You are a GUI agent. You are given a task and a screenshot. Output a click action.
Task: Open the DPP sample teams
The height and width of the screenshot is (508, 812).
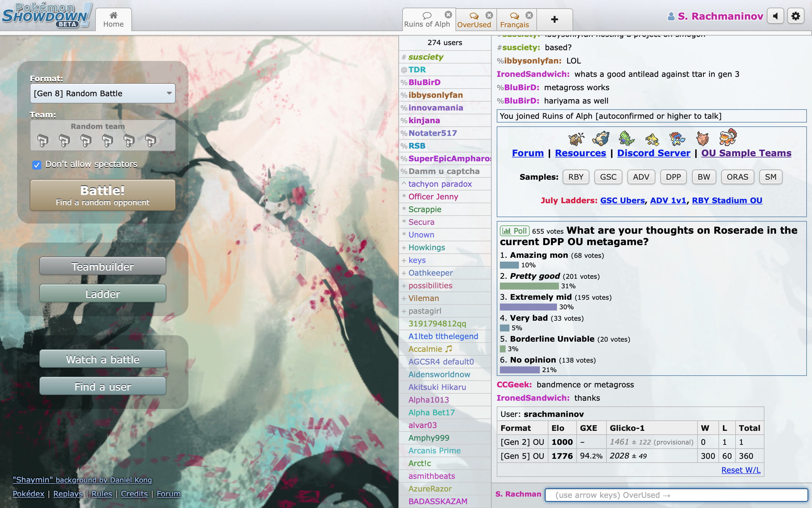[x=673, y=177]
